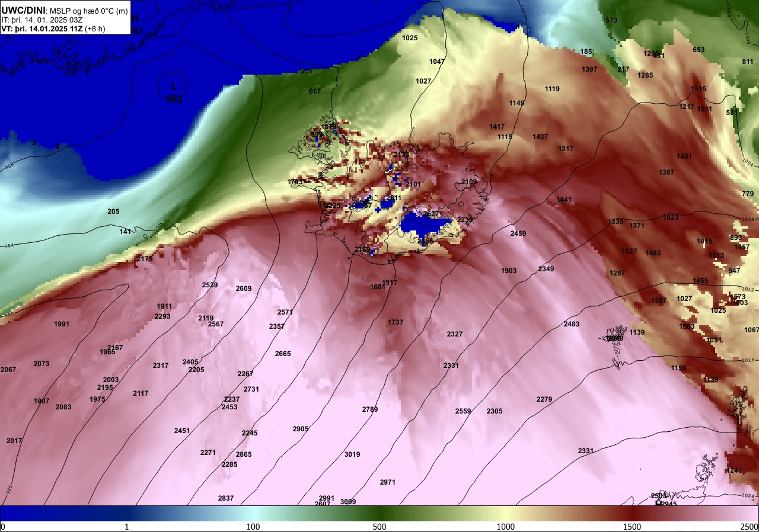Click the 667 height value

click(315, 91)
